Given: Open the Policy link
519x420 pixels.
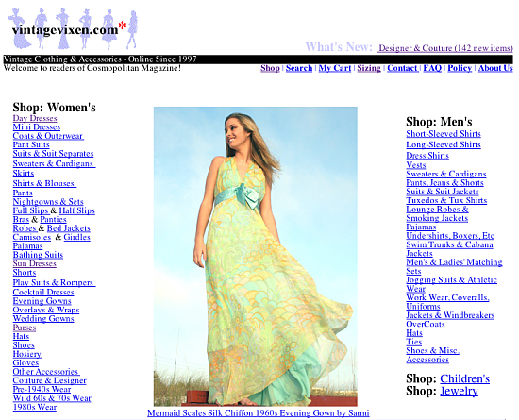Looking at the screenshot, I should click(x=460, y=68).
